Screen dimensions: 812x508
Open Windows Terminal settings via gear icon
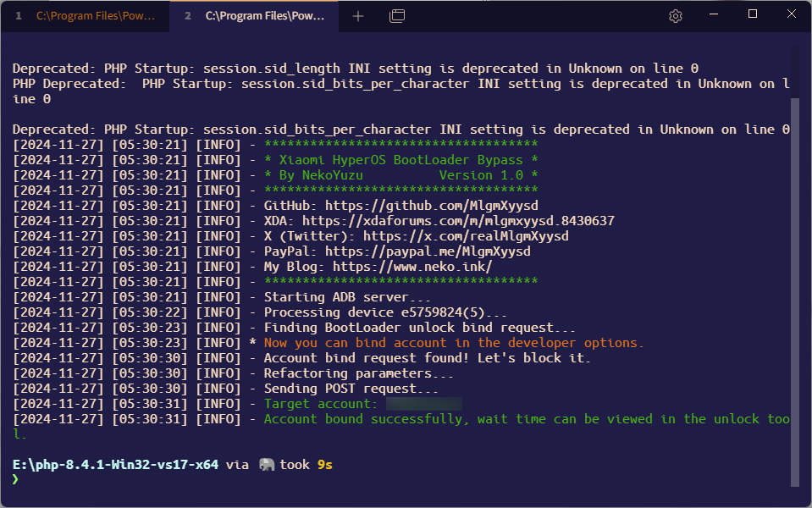click(674, 15)
